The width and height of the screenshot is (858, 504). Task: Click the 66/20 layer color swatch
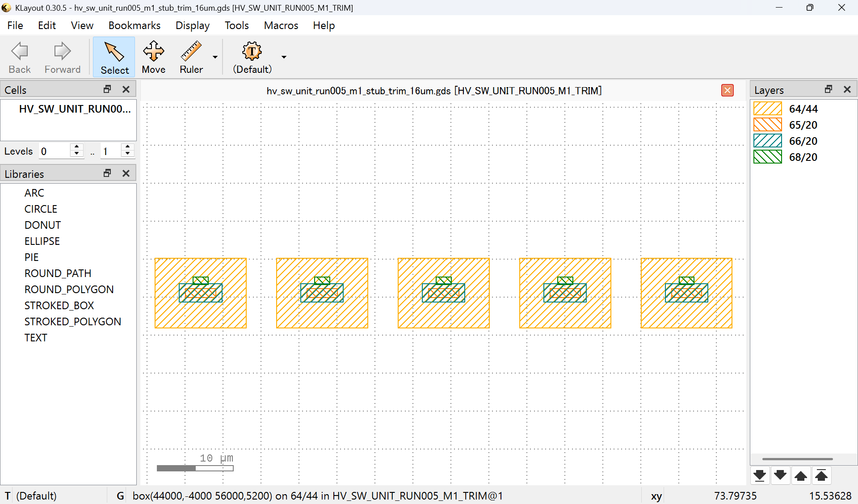(x=767, y=141)
